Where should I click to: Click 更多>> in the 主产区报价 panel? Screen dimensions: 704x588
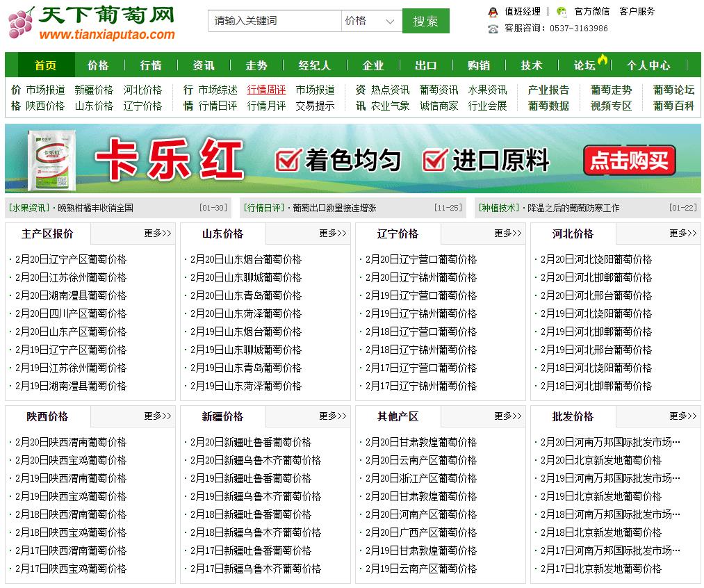[158, 233]
